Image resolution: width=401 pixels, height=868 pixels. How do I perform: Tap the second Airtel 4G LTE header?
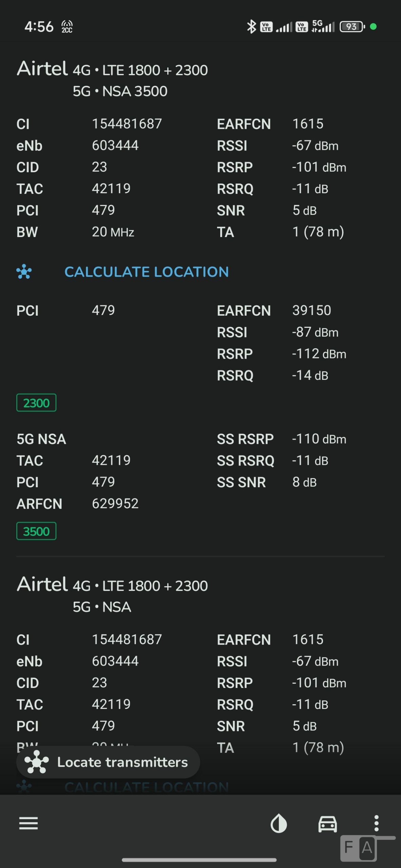pos(112,585)
